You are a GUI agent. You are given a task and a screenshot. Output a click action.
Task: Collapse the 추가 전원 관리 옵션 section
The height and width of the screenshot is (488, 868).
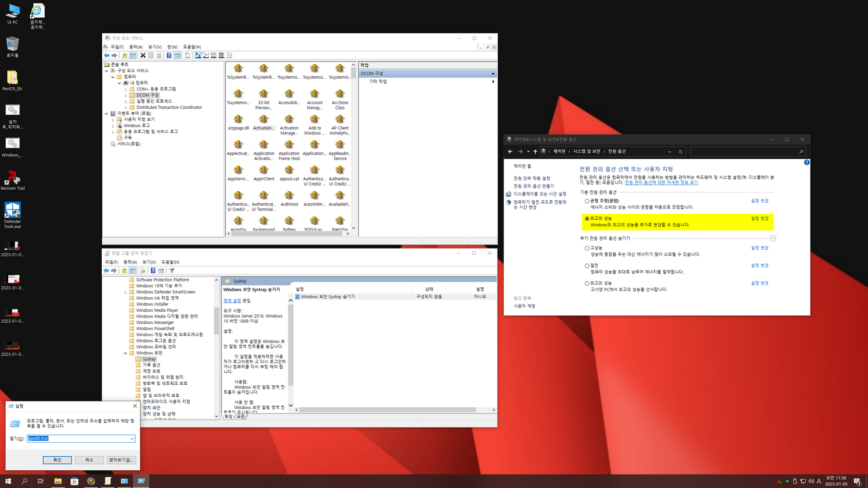773,238
